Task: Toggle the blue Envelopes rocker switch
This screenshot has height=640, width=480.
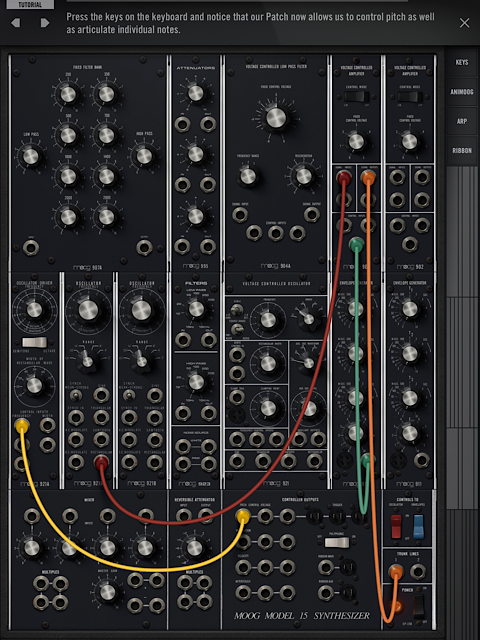Action: pyautogui.click(x=419, y=527)
